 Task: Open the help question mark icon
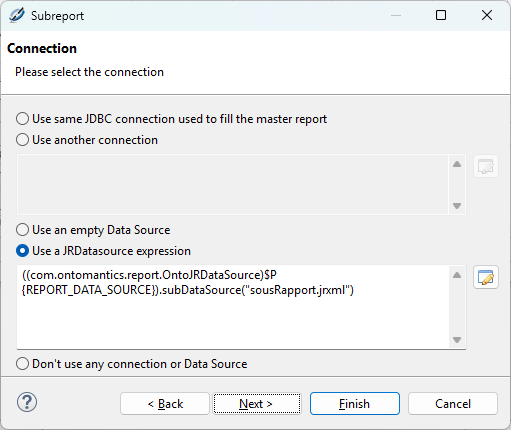point(27,402)
